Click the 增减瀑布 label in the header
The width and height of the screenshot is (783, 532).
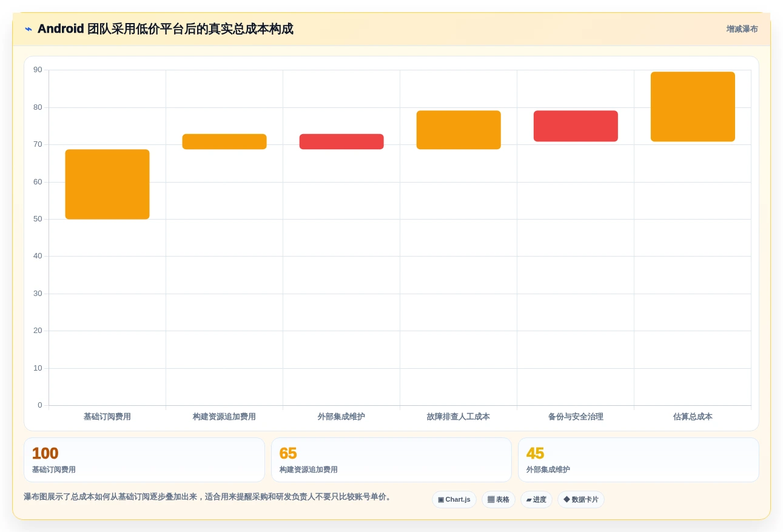[742, 29]
